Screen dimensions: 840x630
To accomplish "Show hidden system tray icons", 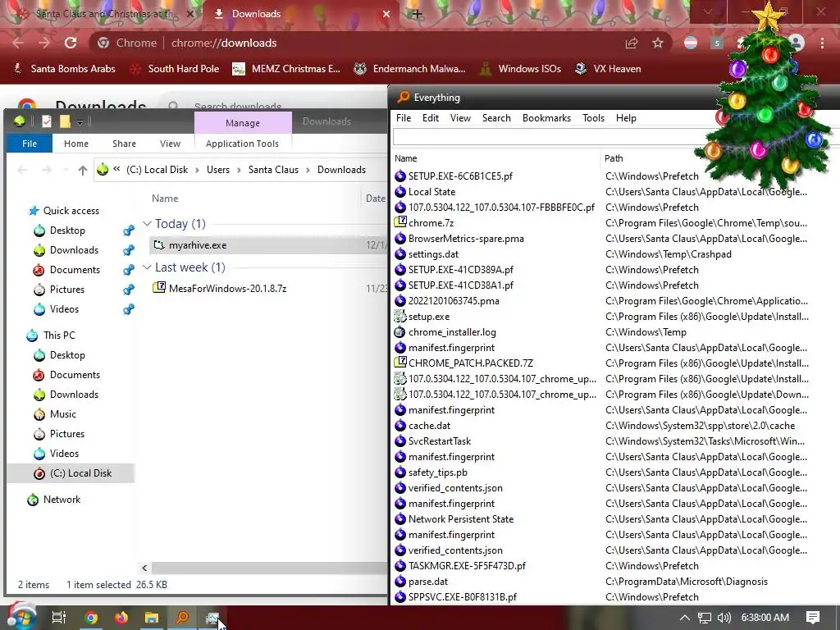I will [685, 618].
